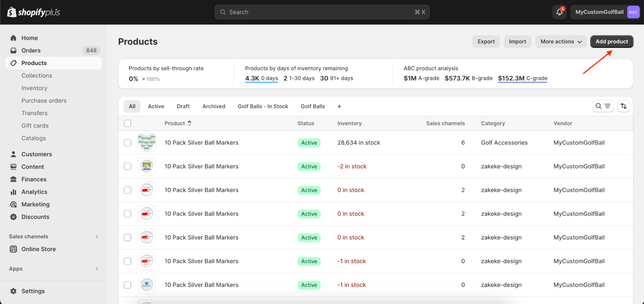Expand the Apps section chevron
Image resolution: width=644 pixels, height=304 pixels.
coord(97,269)
